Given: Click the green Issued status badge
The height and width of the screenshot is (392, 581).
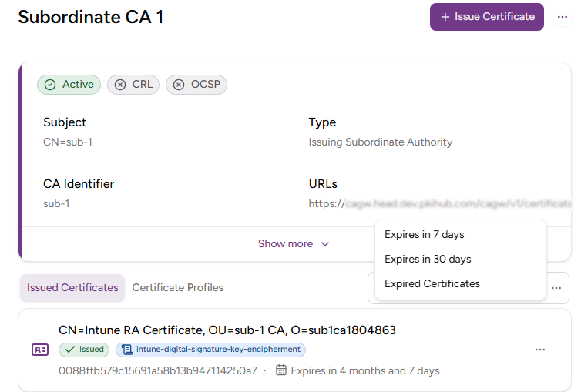Looking at the screenshot, I should 85,350.
